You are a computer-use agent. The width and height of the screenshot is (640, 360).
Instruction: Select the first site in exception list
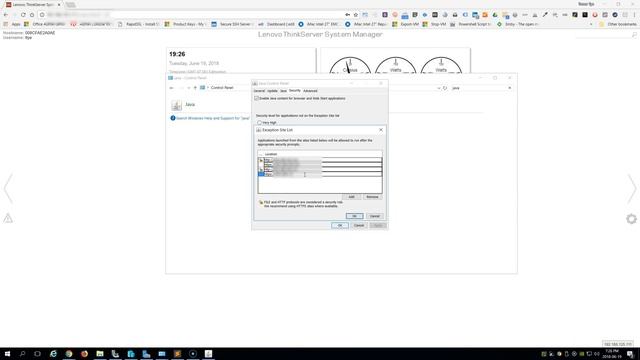click(320, 160)
